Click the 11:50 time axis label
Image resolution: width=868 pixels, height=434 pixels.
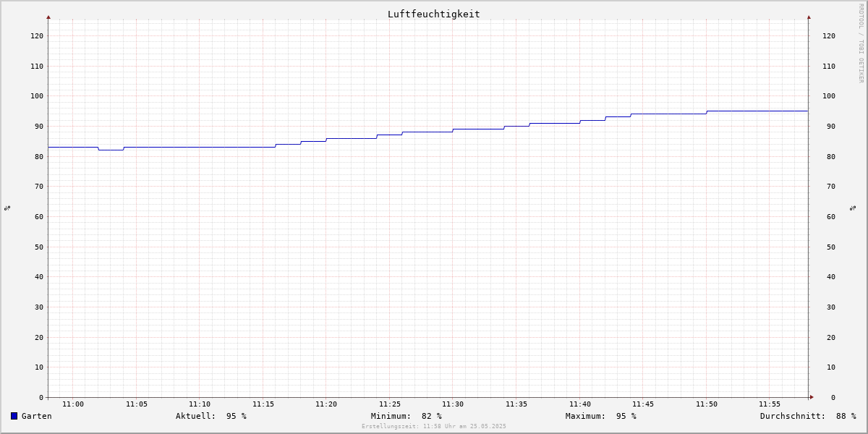click(x=707, y=404)
